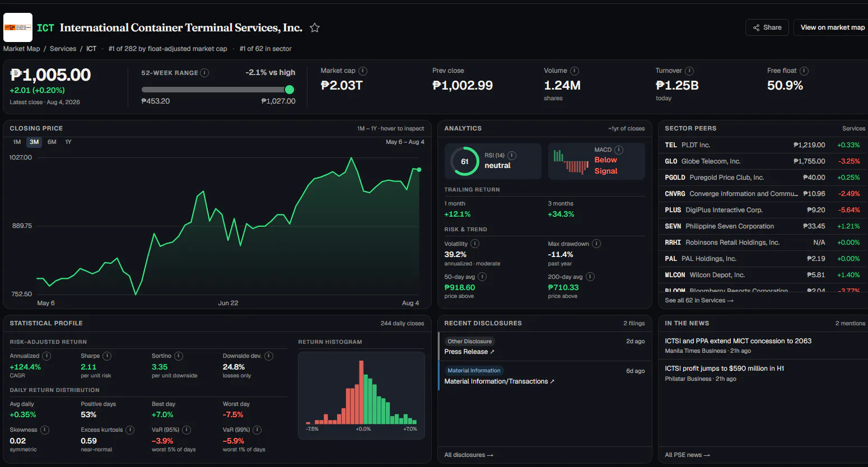This screenshot has width=868, height=467.
Task: Click the MACD info icon
Action: click(x=619, y=150)
